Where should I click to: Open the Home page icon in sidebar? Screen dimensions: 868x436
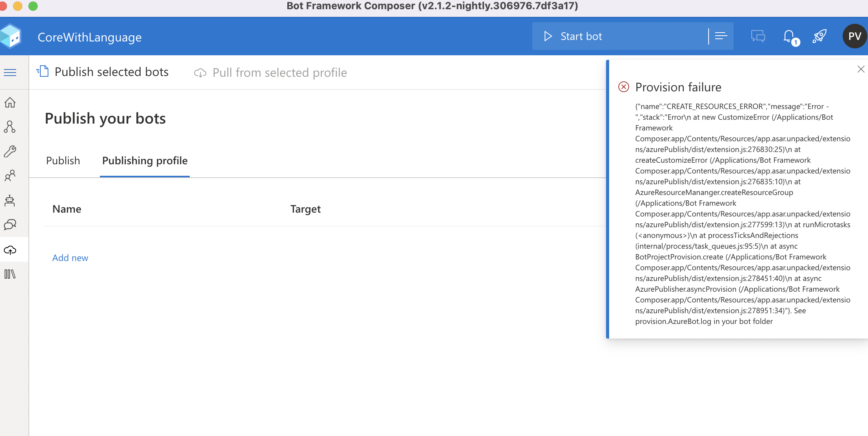pyautogui.click(x=10, y=102)
